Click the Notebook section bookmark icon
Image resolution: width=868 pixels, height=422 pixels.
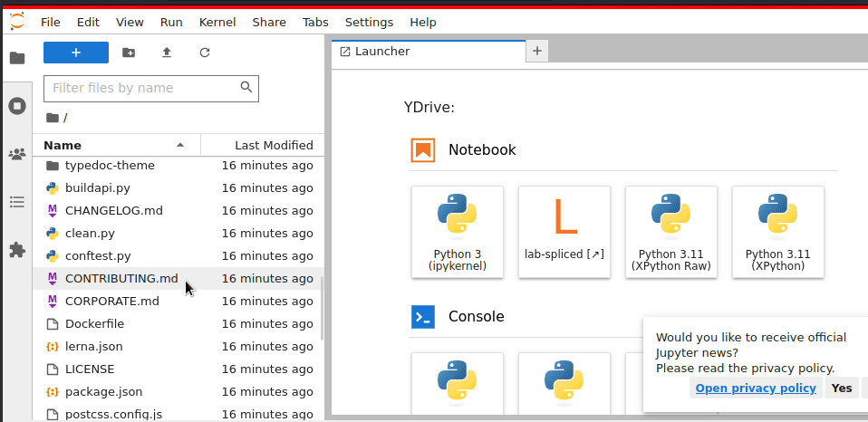[423, 150]
